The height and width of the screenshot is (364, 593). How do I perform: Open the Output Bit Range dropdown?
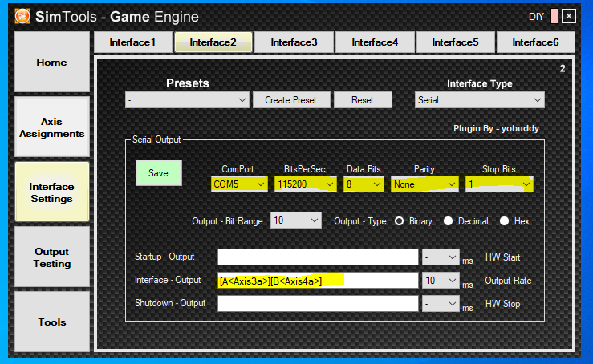point(295,220)
